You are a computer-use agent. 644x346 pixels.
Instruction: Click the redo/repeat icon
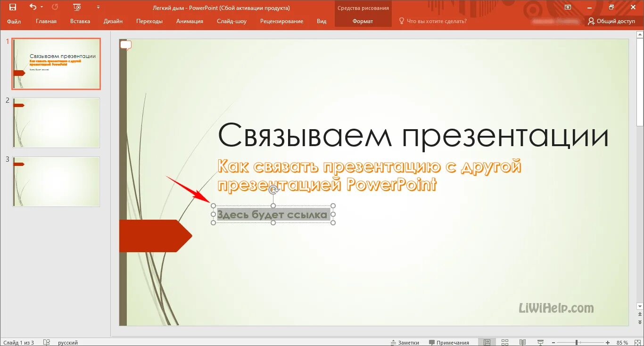click(x=55, y=7)
